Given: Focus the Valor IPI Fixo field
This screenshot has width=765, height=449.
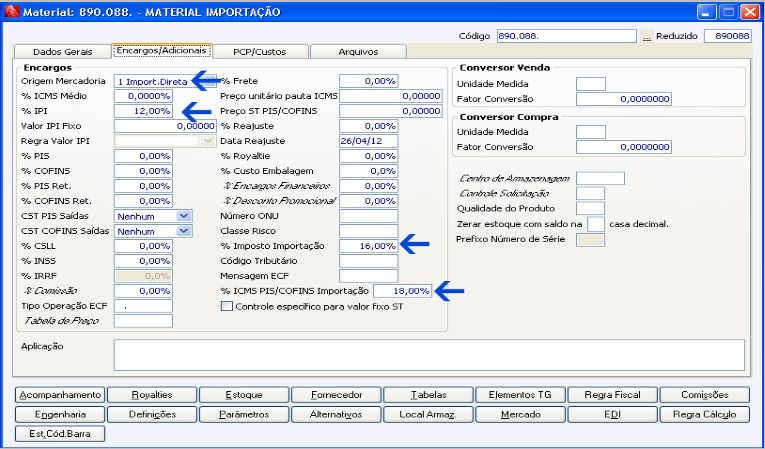Looking at the screenshot, I should click(165, 126).
